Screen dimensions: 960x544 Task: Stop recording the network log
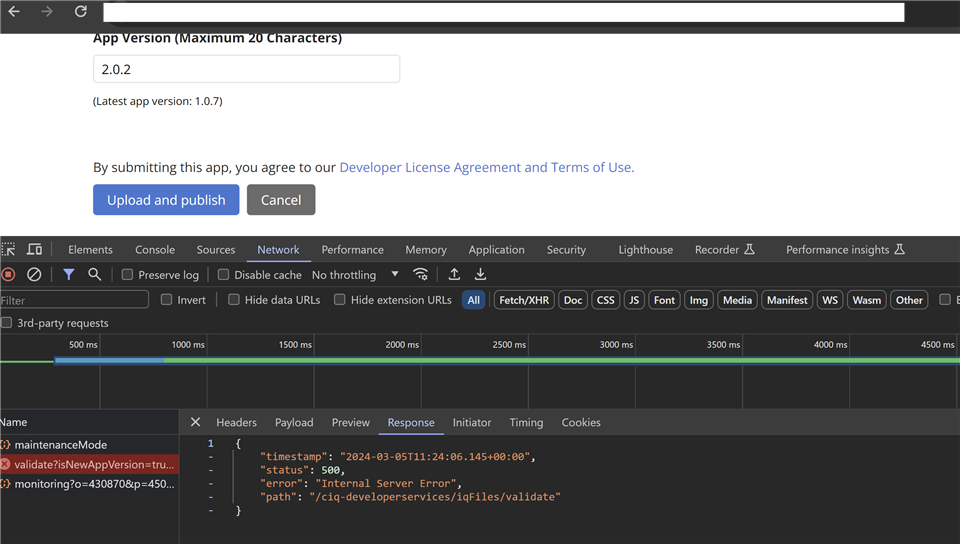[x=9, y=274]
